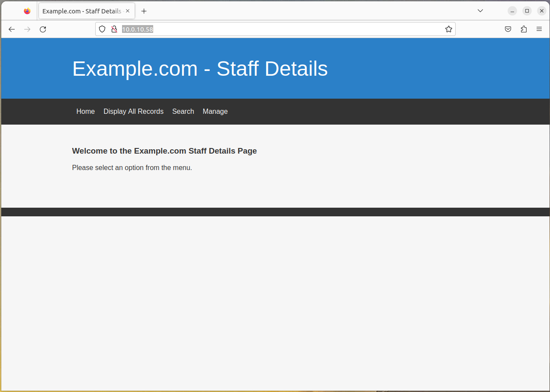Show insecure connection info via the padlock icon
The height and width of the screenshot is (392, 550).
[114, 29]
